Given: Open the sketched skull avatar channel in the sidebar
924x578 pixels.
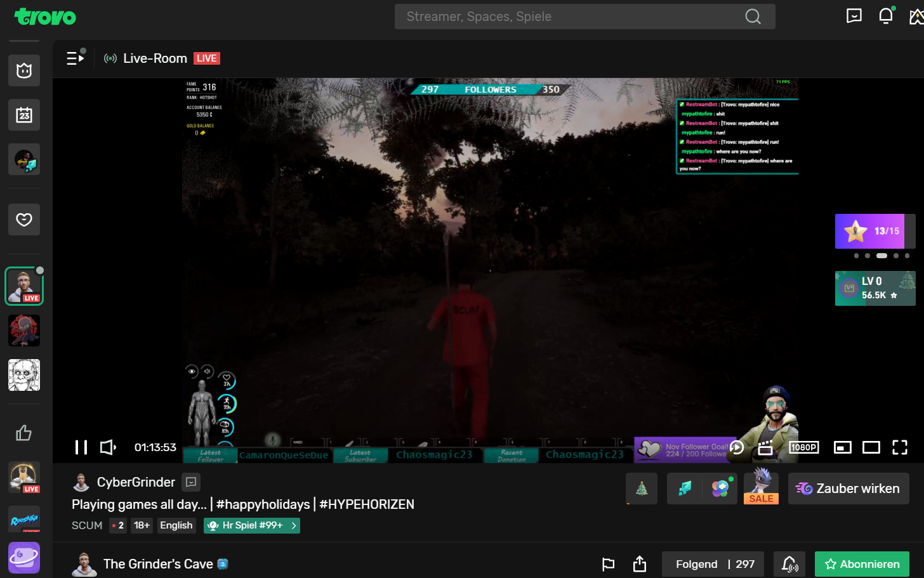Looking at the screenshot, I should [x=24, y=375].
